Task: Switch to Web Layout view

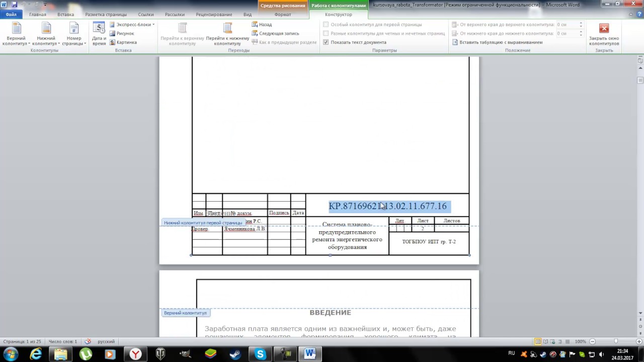Action: pos(552,342)
